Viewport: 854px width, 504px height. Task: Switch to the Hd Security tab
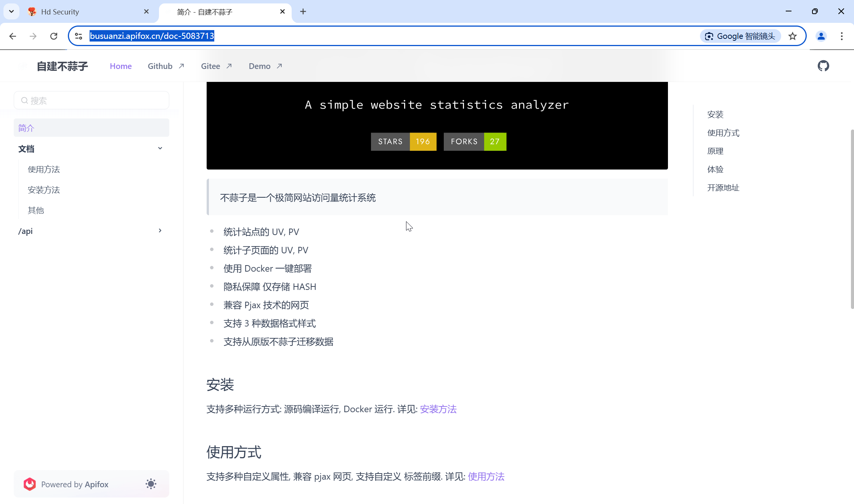(90, 12)
